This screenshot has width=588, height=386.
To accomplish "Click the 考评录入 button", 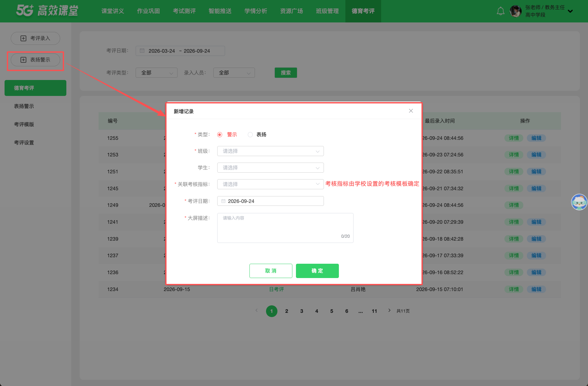I will coord(35,38).
